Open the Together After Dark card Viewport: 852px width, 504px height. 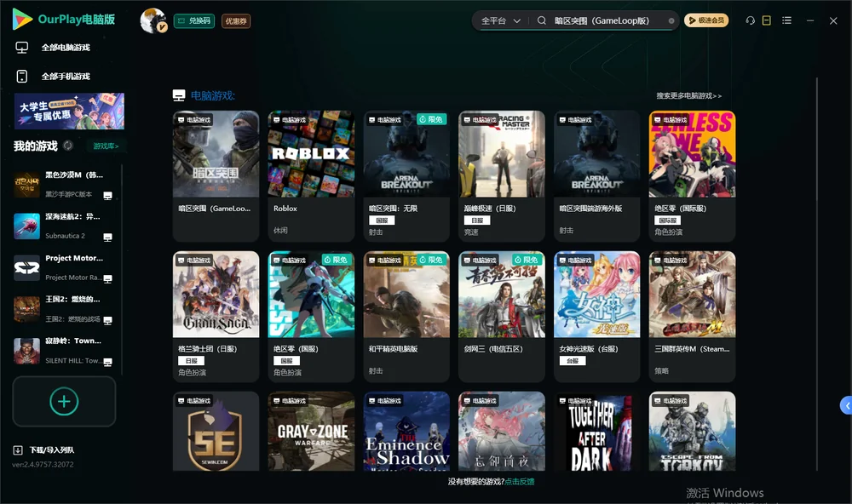tap(596, 432)
